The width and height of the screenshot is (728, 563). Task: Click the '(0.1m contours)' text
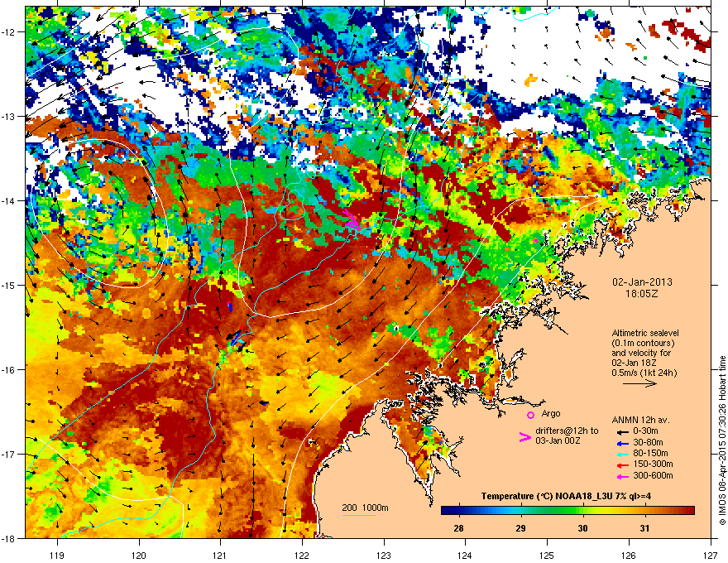(x=643, y=344)
